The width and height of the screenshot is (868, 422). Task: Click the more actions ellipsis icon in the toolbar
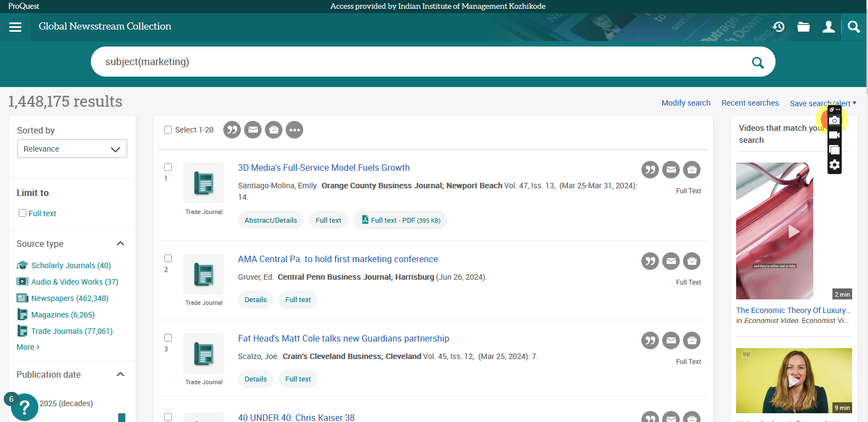(294, 130)
